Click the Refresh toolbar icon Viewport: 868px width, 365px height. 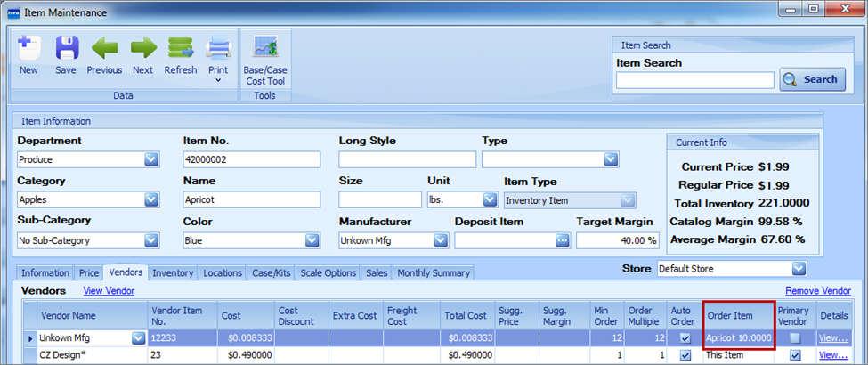181,49
